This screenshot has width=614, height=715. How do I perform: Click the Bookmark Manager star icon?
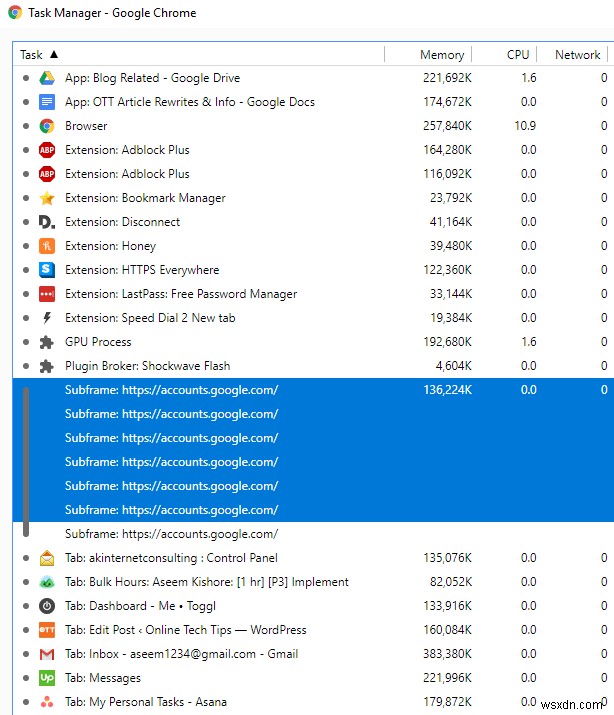(x=47, y=198)
